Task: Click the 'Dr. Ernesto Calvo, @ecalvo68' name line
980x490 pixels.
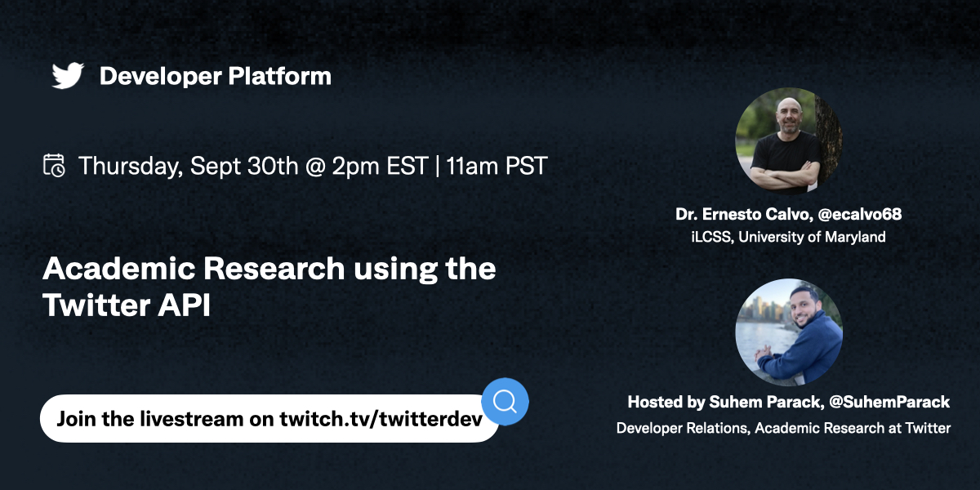Action: (x=789, y=215)
